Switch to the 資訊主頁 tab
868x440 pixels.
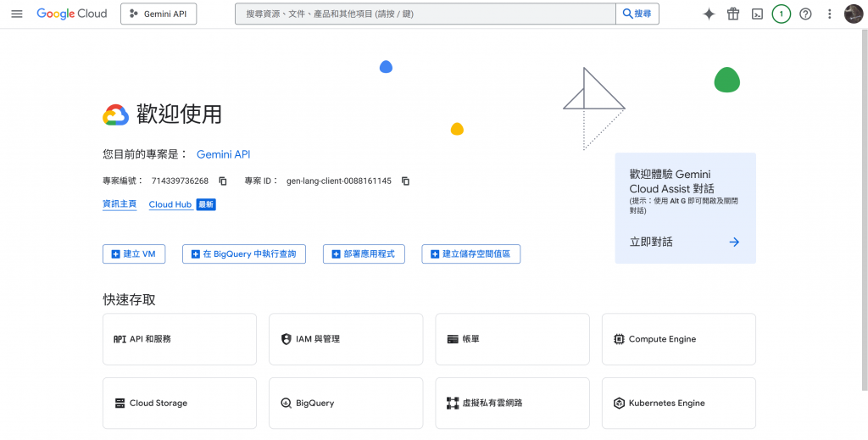[120, 204]
